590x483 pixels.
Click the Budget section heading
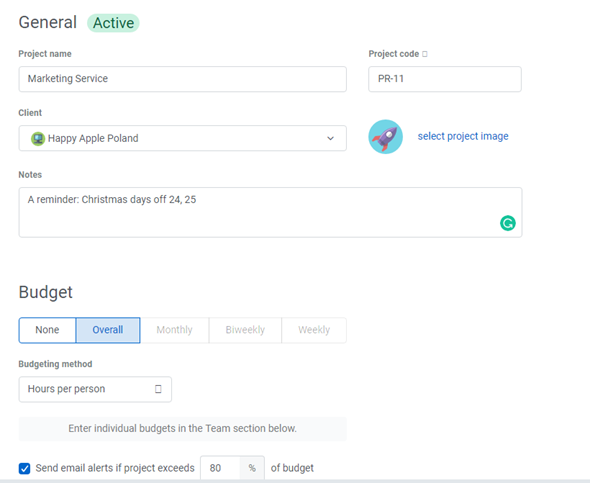(x=46, y=293)
